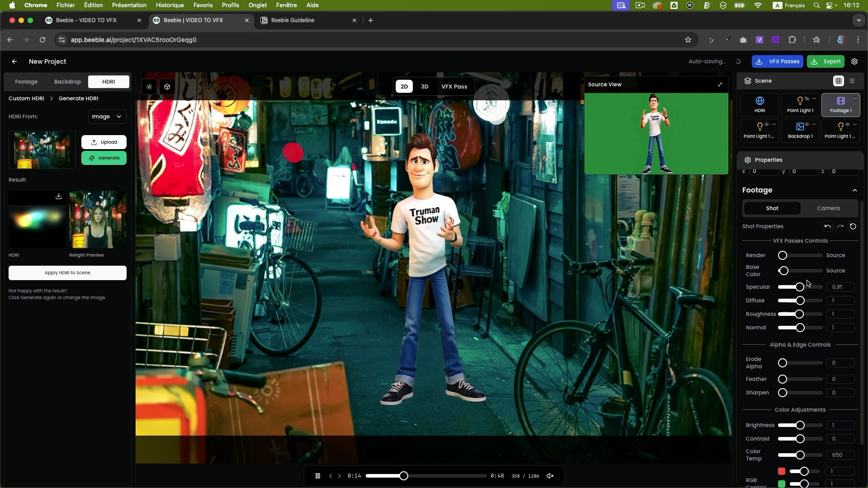Open a new Chrome tab

tap(371, 20)
